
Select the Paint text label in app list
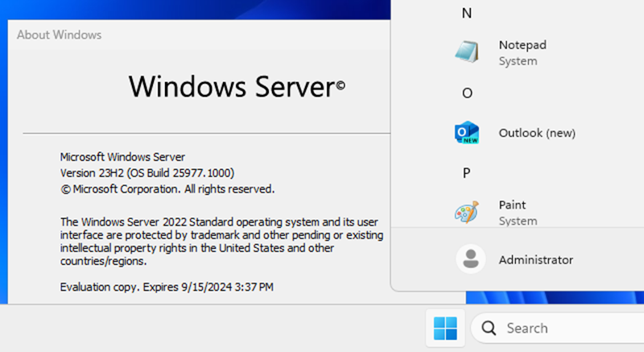pos(512,205)
